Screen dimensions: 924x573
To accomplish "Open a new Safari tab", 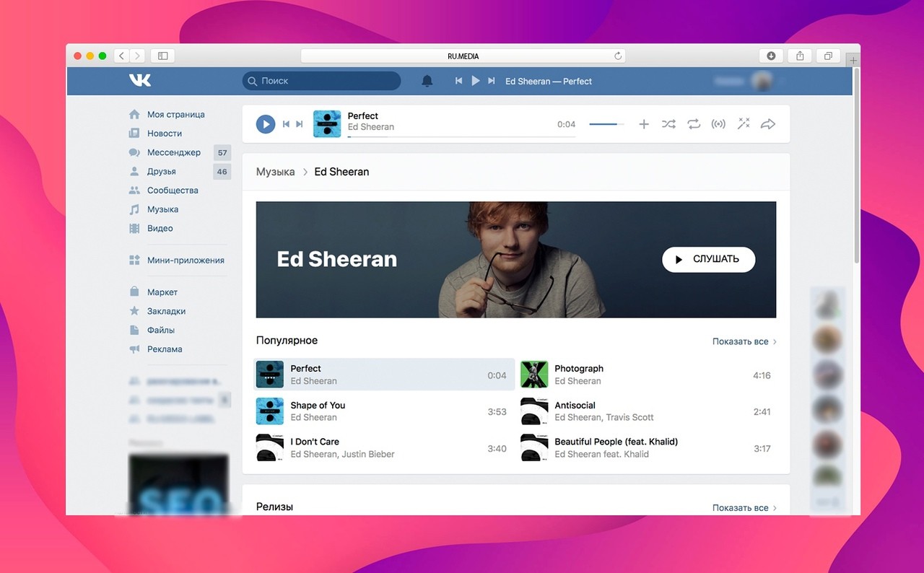I will point(854,60).
